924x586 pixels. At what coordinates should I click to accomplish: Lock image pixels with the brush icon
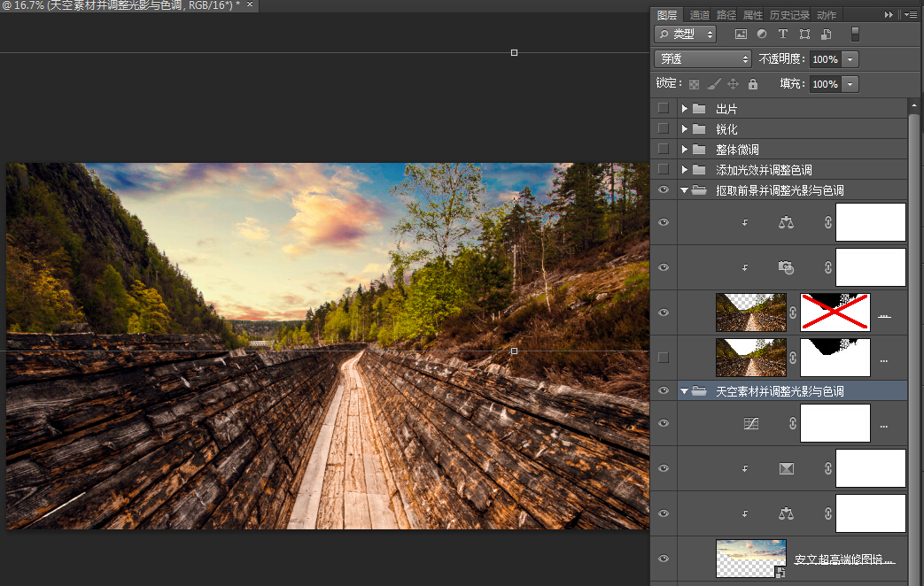coord(714,84)
